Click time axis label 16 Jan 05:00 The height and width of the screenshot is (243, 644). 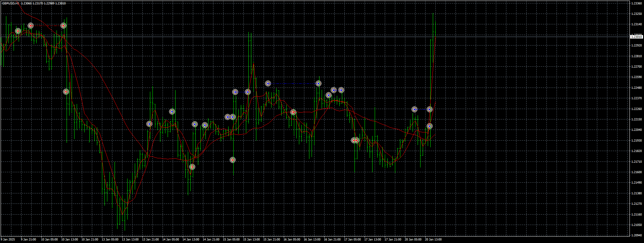pos(292,240)
